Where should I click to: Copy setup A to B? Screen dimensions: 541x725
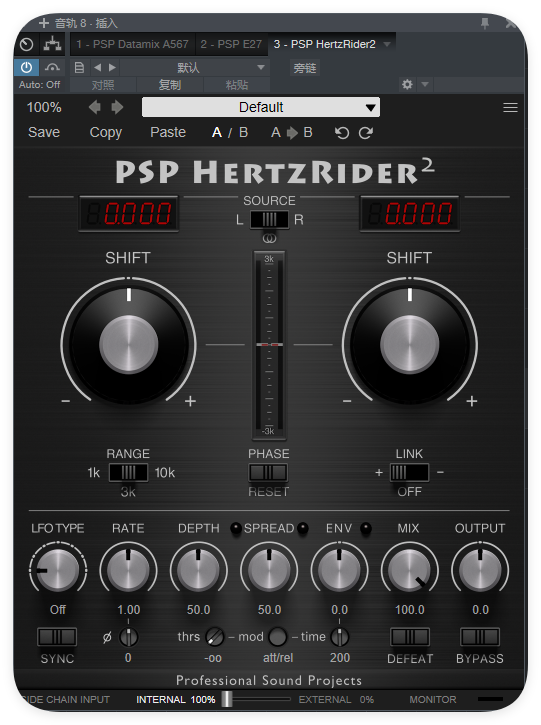[291, 133]
